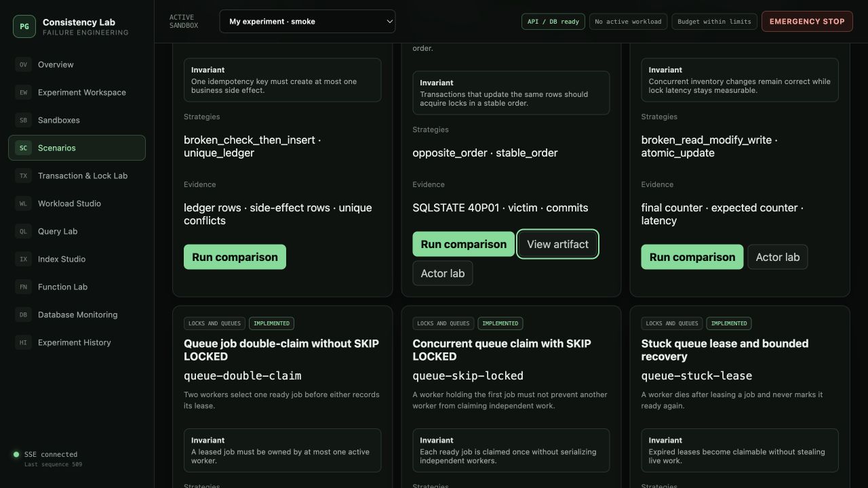Viewport: 868px width, 488px height.
Task: Click the HI icon for Experiment History
Action: pos(23,342)
